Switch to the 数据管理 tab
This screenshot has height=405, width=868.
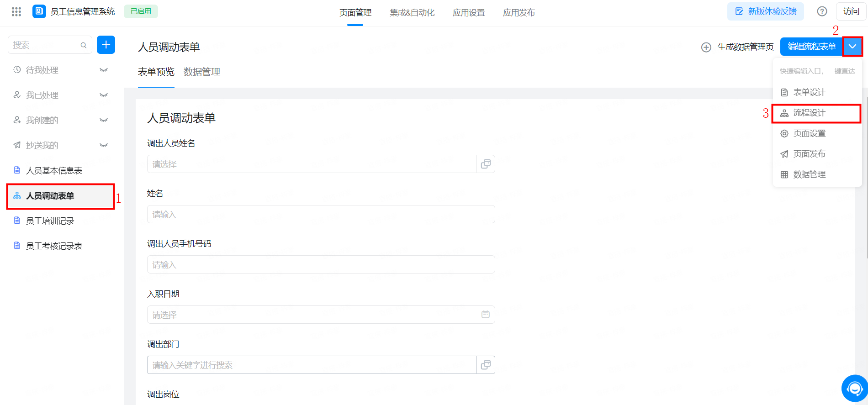click(x=202, y=72)
